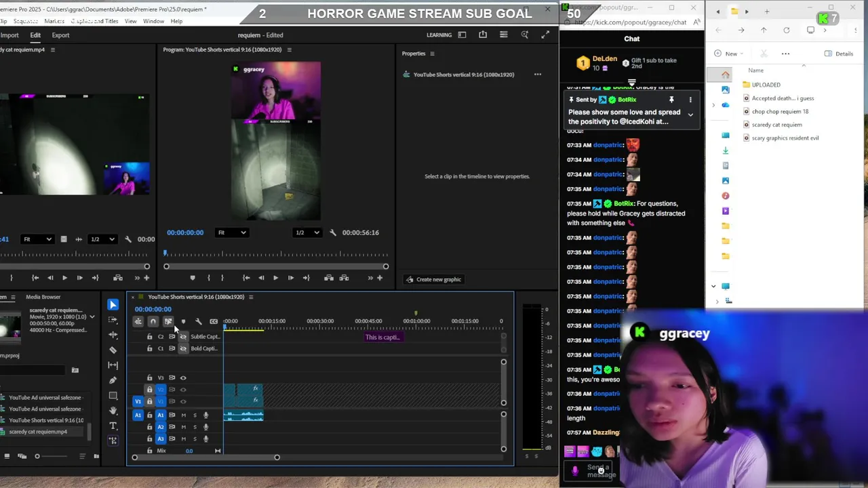
Task: Select the Type tool
Action: point(113,426)
